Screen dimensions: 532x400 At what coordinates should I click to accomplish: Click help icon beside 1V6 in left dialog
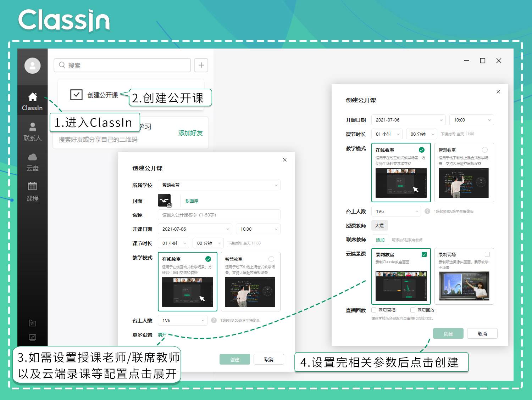point(214,320)
